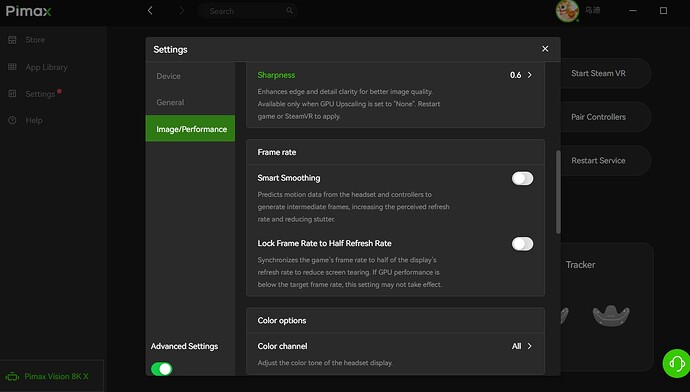Click the Advanced Settings label
The width and height of the screenshot is (690, 392).
click(x=184, y=346)
